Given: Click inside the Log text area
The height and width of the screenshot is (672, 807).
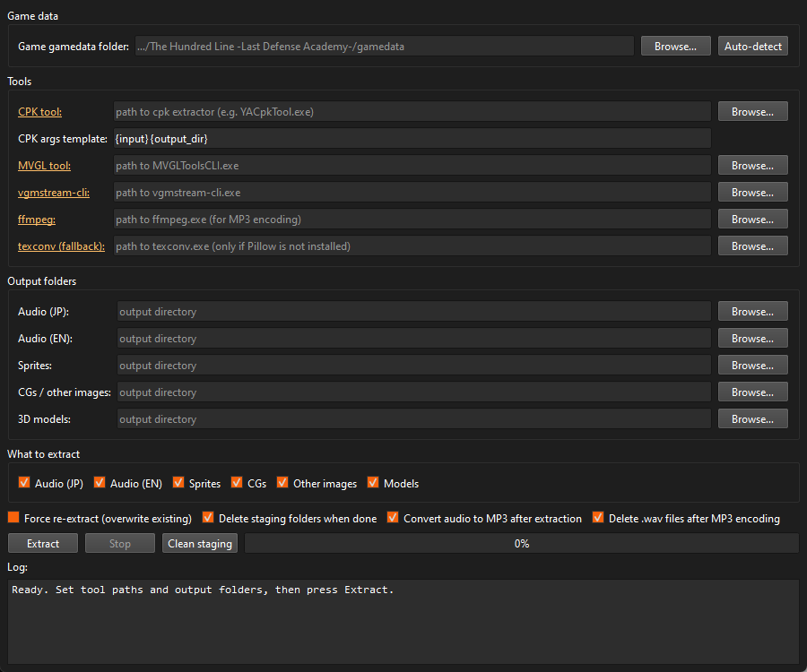Looking at the screenshot, I should click(403, 622).
